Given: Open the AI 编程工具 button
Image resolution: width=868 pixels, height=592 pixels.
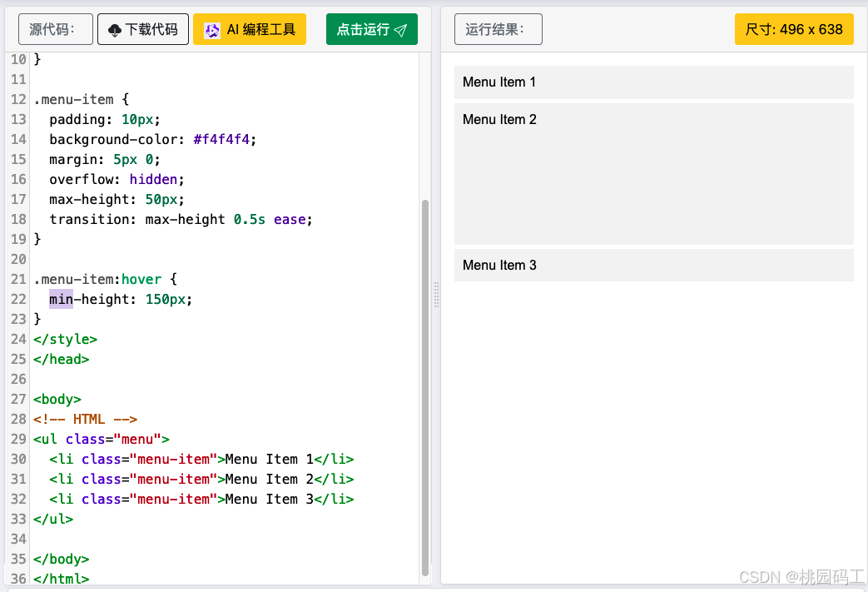Looking at the screenshot, I should coord(250,29).
